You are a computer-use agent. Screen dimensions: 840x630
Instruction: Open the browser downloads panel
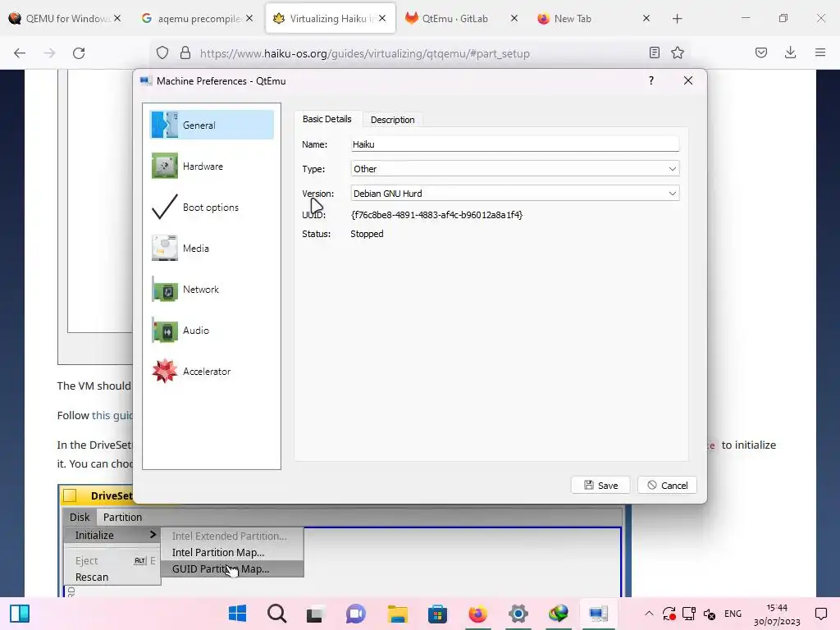(x=790, y=52)
